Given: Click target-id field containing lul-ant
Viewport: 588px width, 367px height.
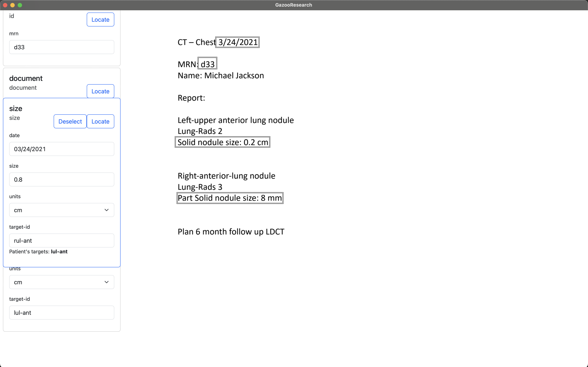Looking at the screenshot, I should (62, 313).
